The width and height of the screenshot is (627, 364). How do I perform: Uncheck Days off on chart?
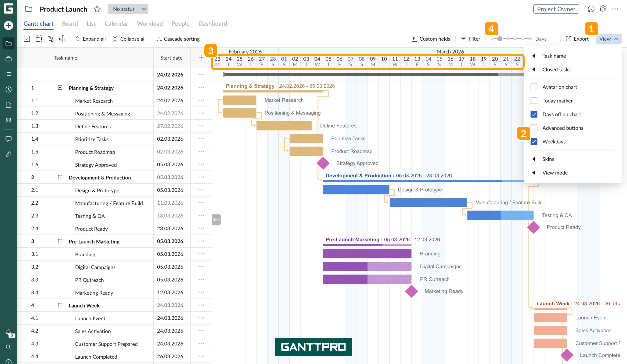tap(534, 114)
